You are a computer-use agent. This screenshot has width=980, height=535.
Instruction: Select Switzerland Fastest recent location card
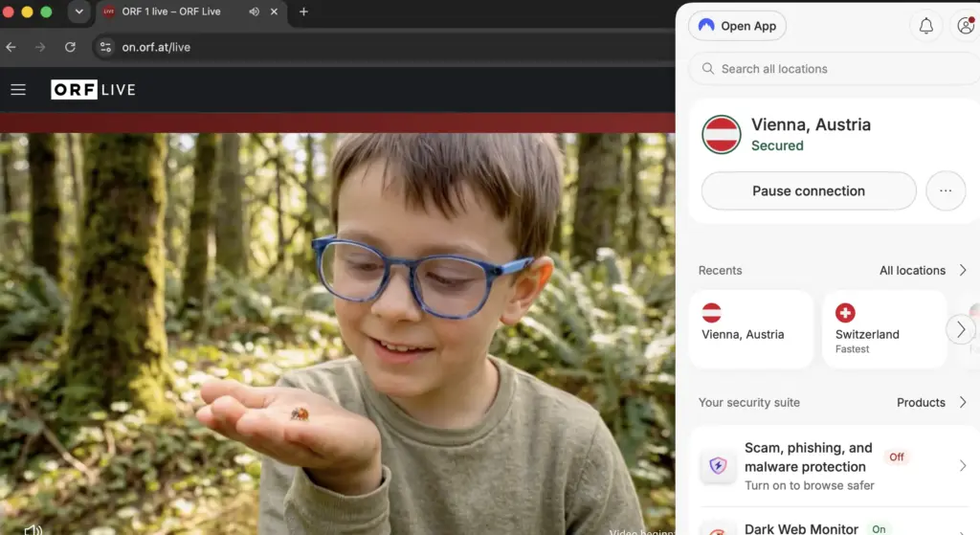[883, 328]
